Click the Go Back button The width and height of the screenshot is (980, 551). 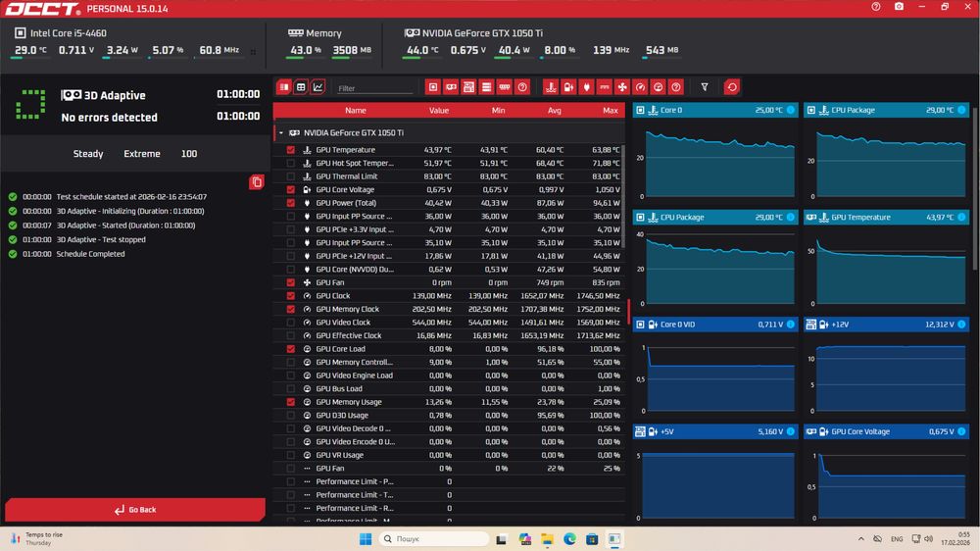135,510
